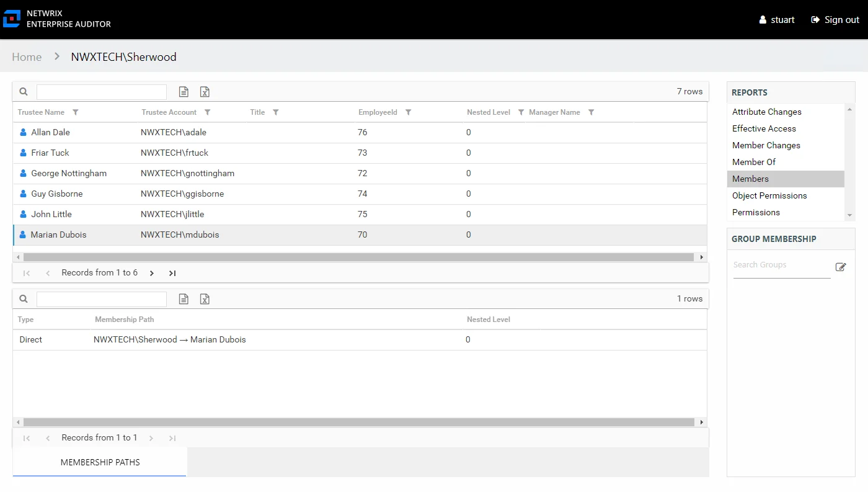Screen dimensions: 868x492
Task: Open the Object Permissions report
Action: [x=786, y=195]
